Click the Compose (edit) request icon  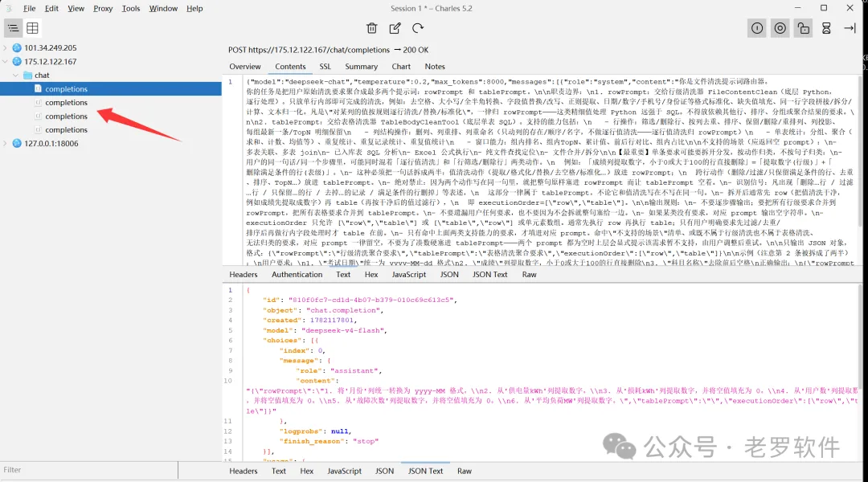click(x=395, y=28)
